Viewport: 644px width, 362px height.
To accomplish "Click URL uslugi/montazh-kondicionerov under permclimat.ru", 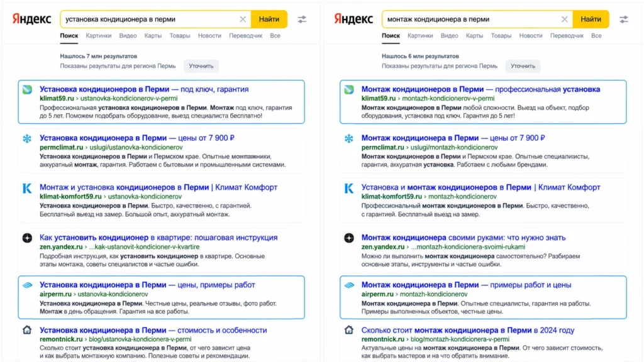I will coord(454,147).
